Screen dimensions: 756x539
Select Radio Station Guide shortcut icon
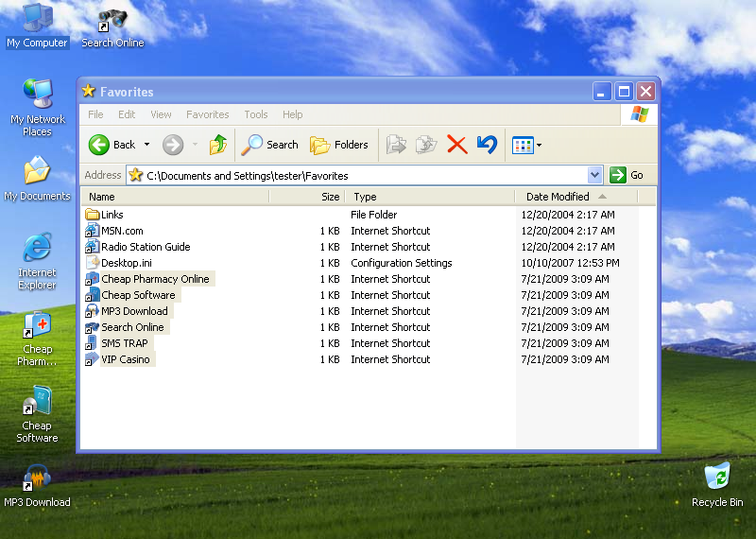click(x=92, y=246)
